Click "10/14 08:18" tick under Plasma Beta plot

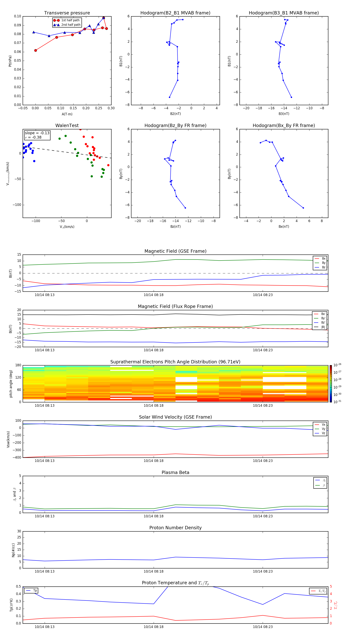click(154, 516)
